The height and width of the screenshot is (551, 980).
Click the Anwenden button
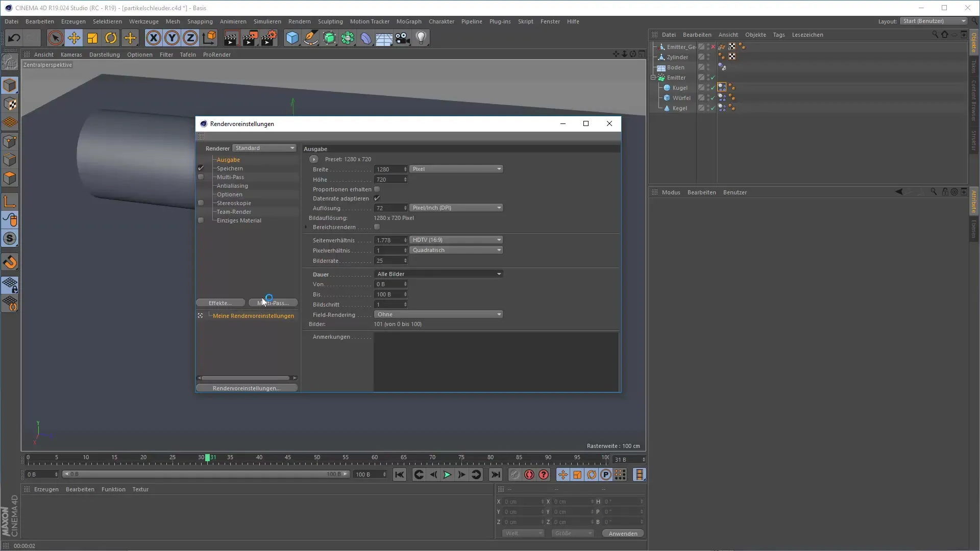[x=623, y=534]
